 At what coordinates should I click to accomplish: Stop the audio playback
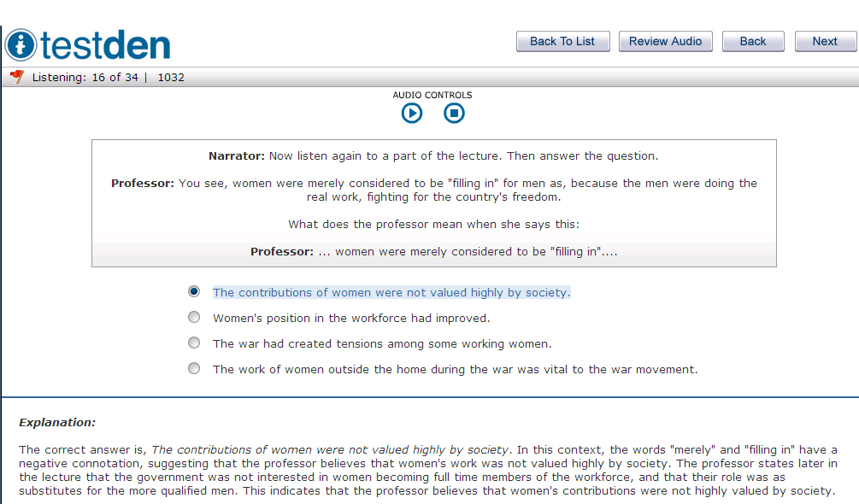click(x=455, y=113)
